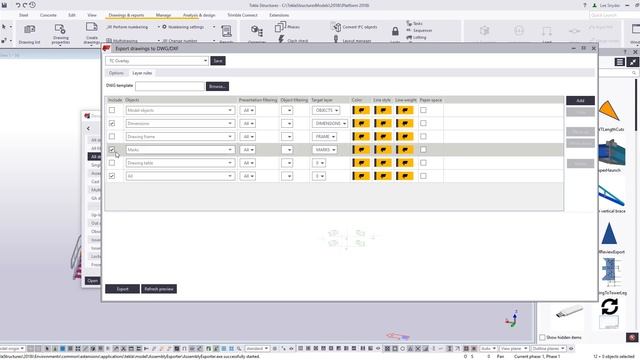This screenshot has width=640, height=360.
Task: Toggle Show hidden items checkbox
Action: [542, 338]
